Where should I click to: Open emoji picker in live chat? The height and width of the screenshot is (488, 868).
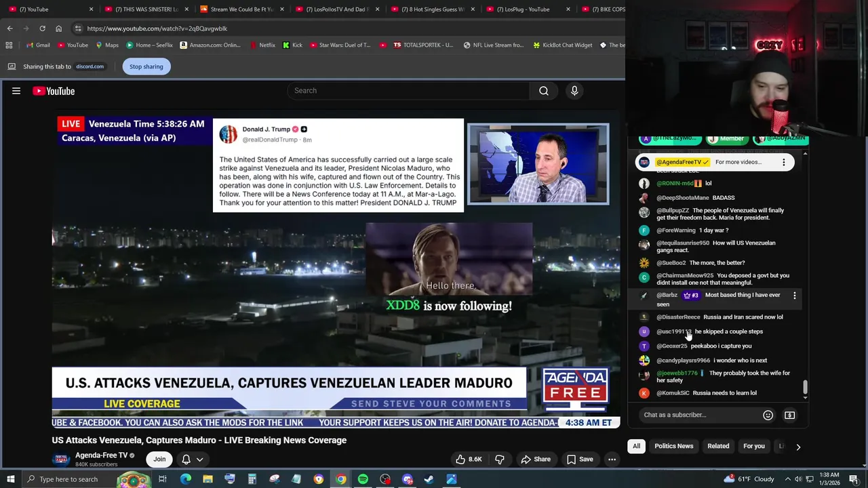[x=768, y=415]
